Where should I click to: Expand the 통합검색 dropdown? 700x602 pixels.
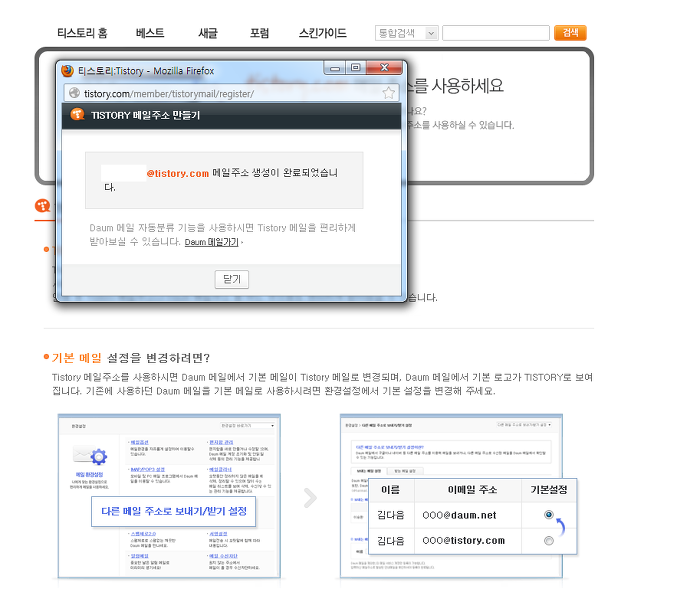pos(407,33)
